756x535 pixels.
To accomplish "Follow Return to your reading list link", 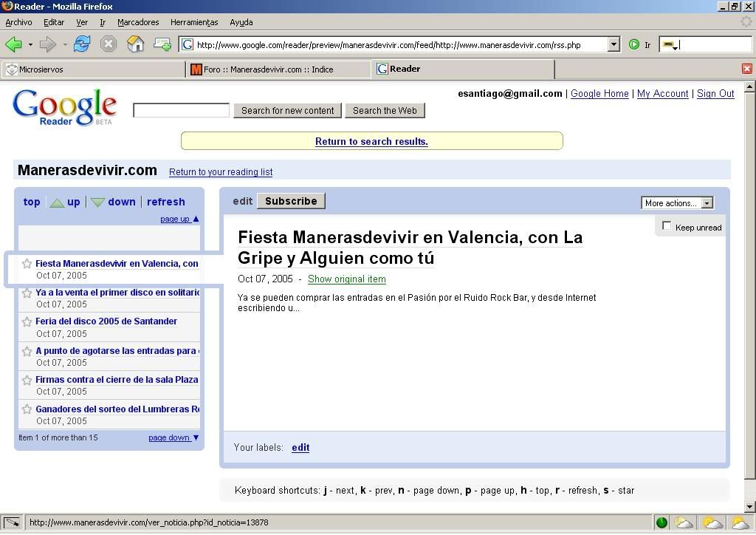I will 221,171.
